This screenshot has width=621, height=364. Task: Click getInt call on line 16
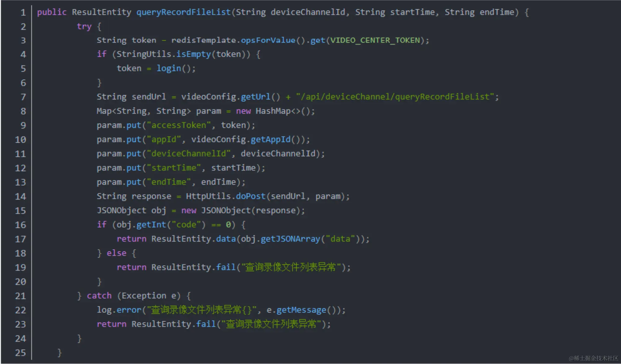pos(151,225)
